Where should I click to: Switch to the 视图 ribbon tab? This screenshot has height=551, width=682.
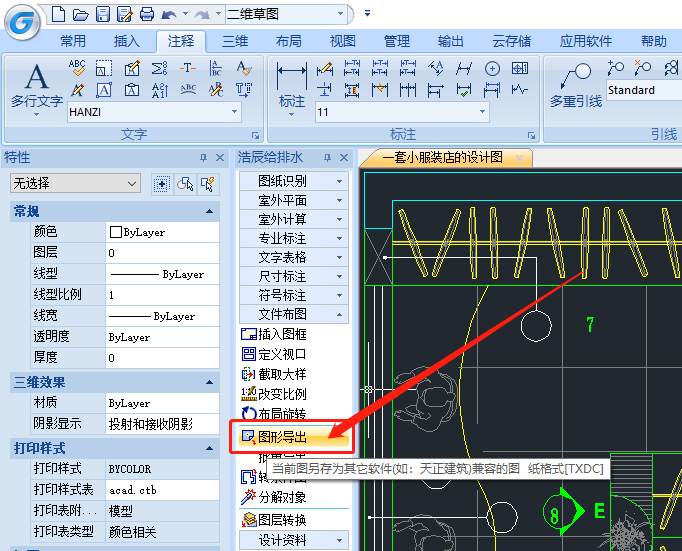coord(343,41)
